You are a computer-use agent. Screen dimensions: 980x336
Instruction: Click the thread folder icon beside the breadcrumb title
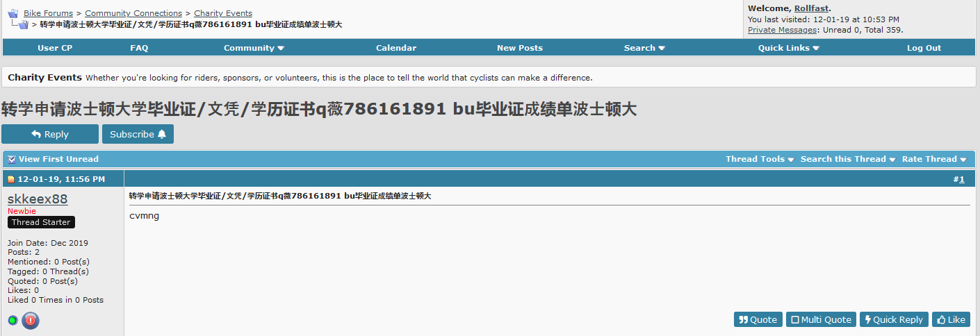(23, 24)
